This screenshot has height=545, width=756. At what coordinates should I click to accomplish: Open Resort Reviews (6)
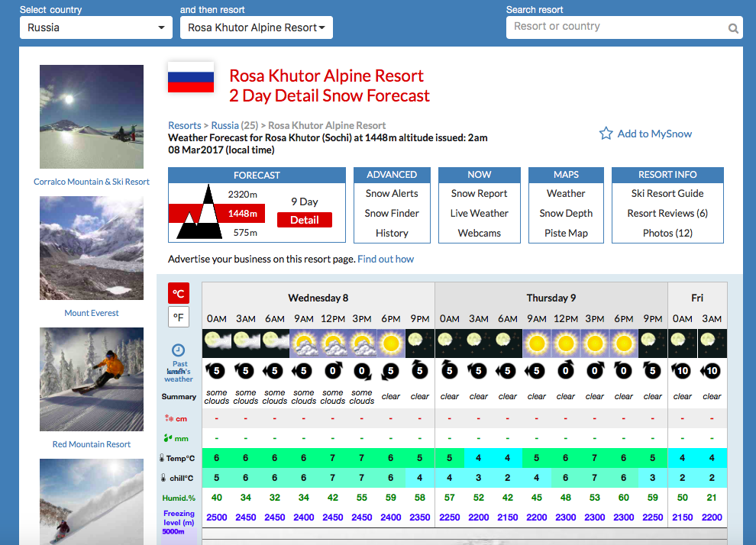click(667, 213)
